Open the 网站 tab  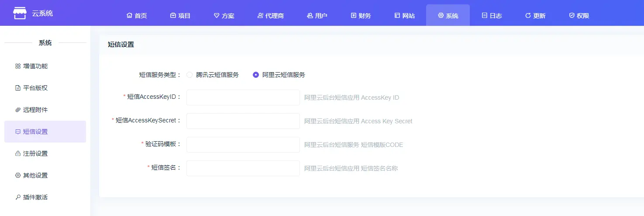(405, 15)
